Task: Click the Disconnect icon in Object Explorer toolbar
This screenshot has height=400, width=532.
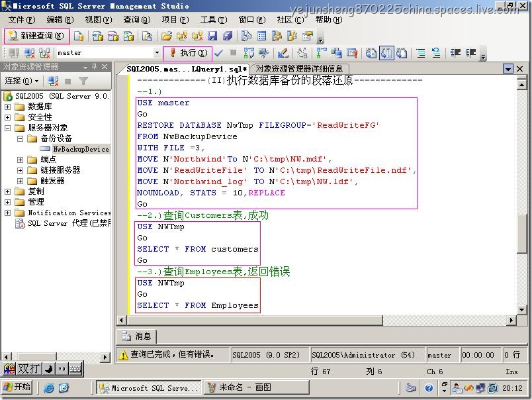Action: pos(53,81)
